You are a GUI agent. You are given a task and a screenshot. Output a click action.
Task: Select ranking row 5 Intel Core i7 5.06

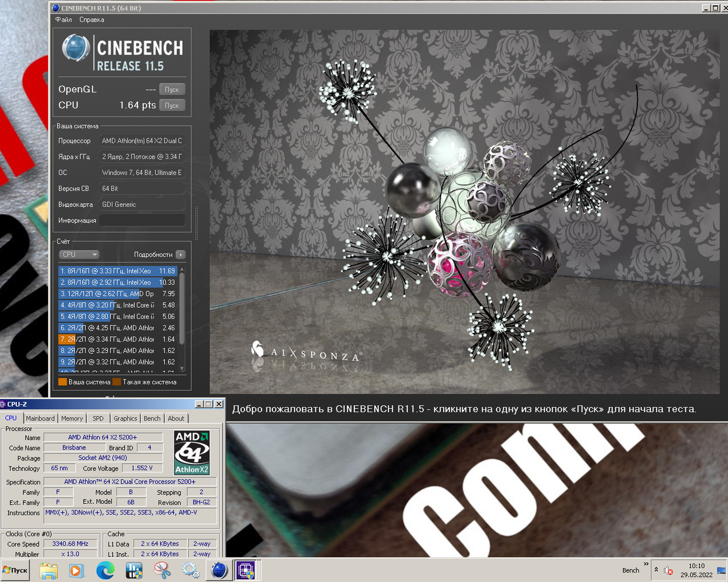pos(118,316)
